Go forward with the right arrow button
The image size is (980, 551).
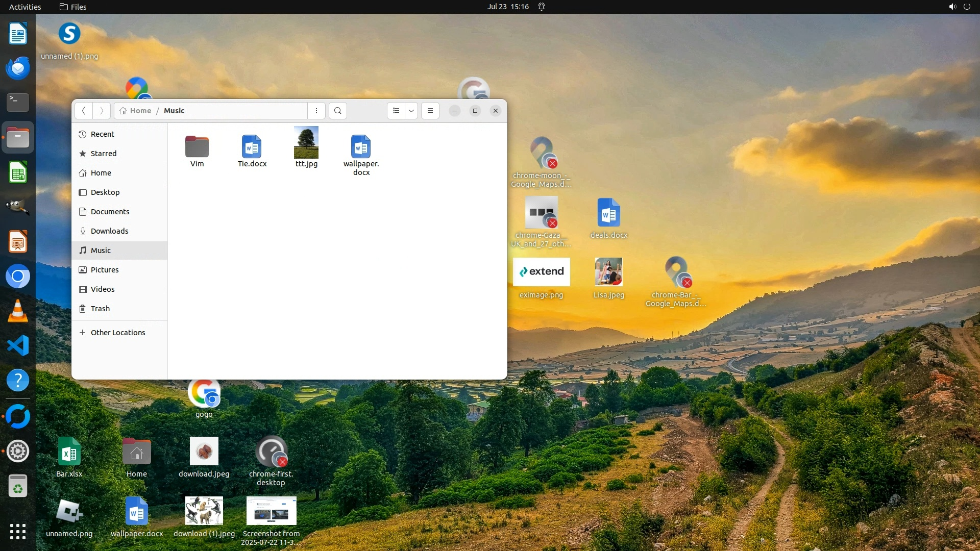(102, 111)
